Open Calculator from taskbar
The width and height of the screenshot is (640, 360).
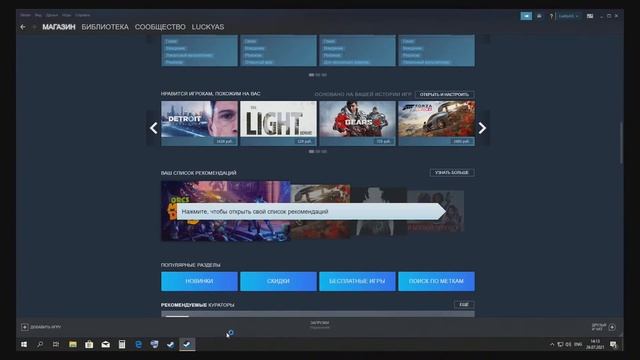pyautogui.click(x=122, y=344)
